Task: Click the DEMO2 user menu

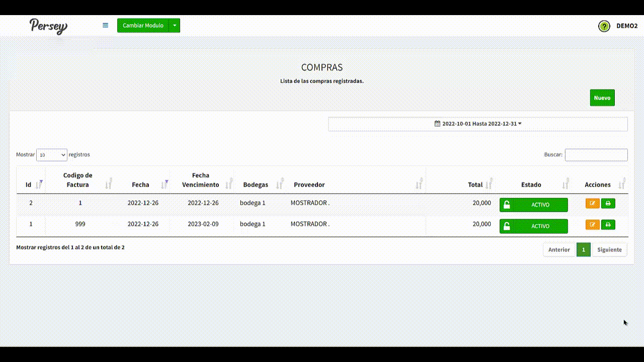Action: point(627,26)
